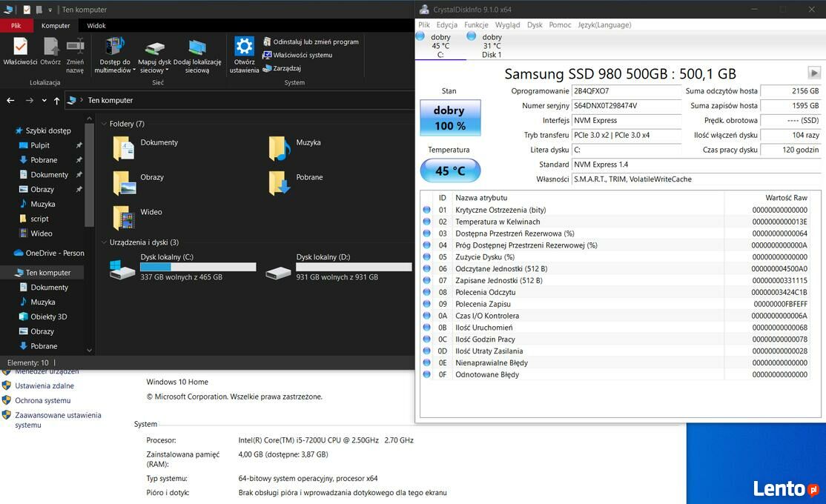Viewport: 826px width, 504px height.
Task: Click Właściwości icon in Explorer ribbon
Action: click(x=20, y=47)
